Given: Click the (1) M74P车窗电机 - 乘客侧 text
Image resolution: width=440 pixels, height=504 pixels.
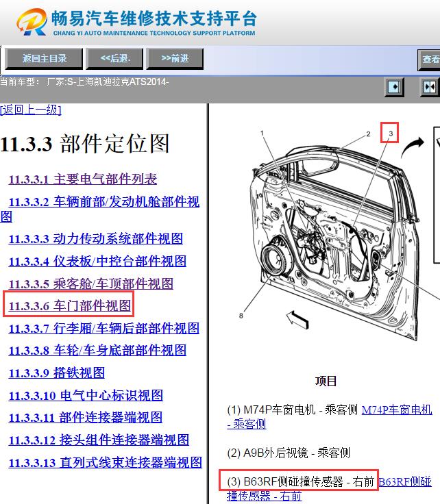Looking at the screenshot, I should 293,409.
